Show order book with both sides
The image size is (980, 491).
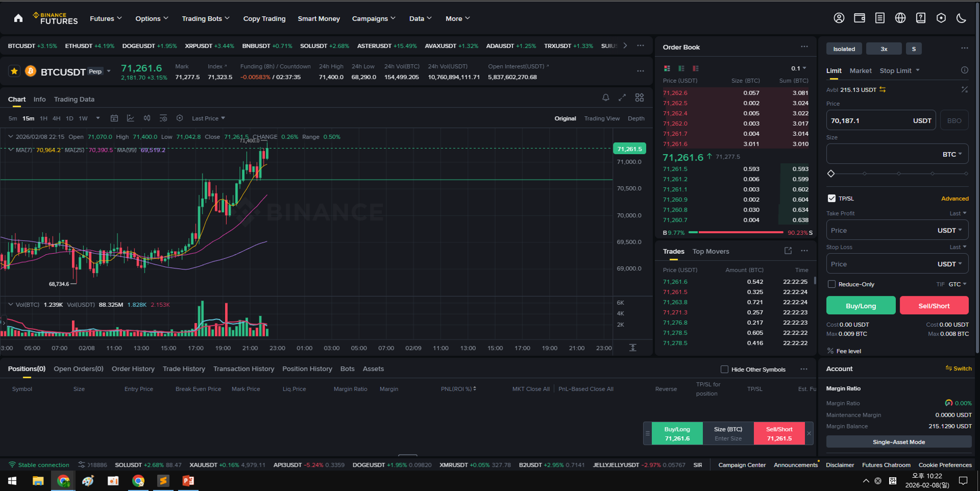[667, 68]
